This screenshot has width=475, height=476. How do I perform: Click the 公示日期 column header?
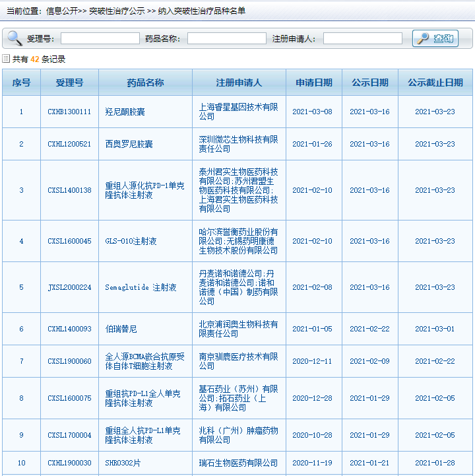(370, 83)
